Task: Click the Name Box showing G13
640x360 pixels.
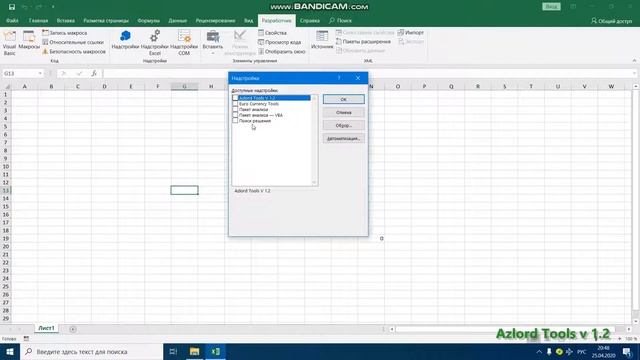Action: click(x=20, y=73)
